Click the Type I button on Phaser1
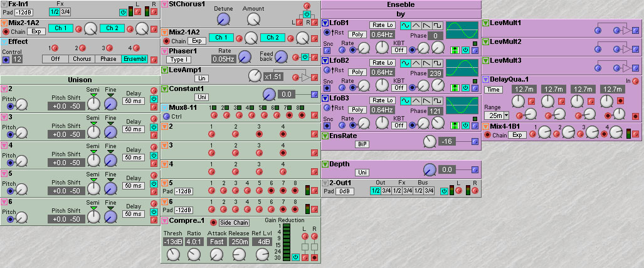 [179, 59]
